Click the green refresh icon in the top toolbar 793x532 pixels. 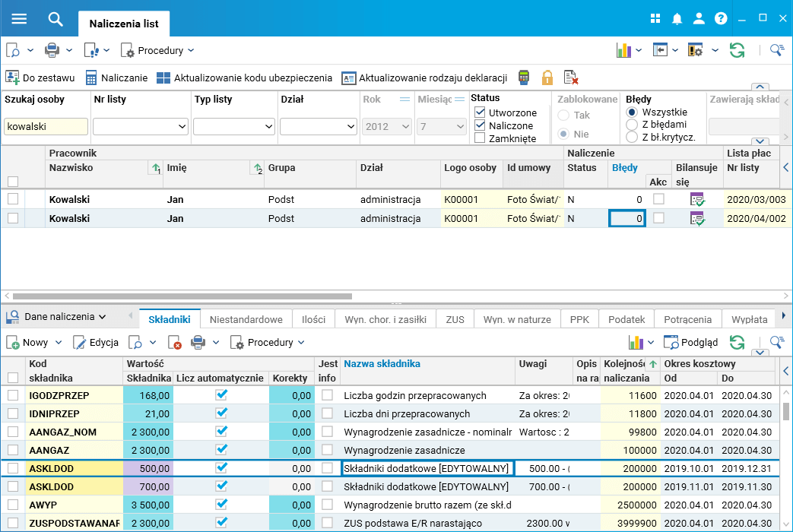(x=737, y=50)
